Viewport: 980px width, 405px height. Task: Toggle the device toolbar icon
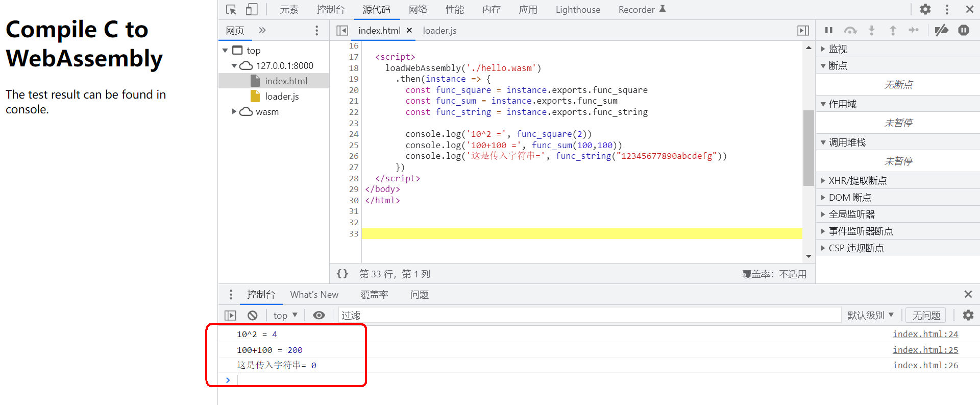tap(252, 10)
